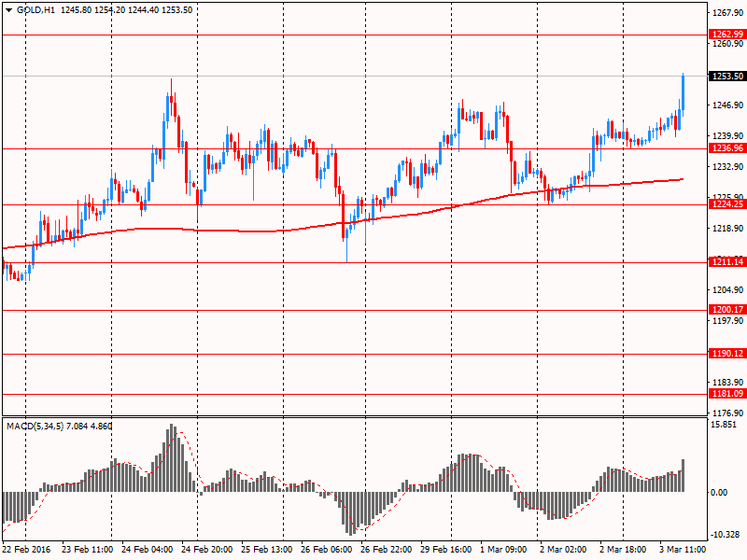Select the 1262.99 red price level tag
The height and width of the screenshot is (560, 747).
tap(726, 35)
